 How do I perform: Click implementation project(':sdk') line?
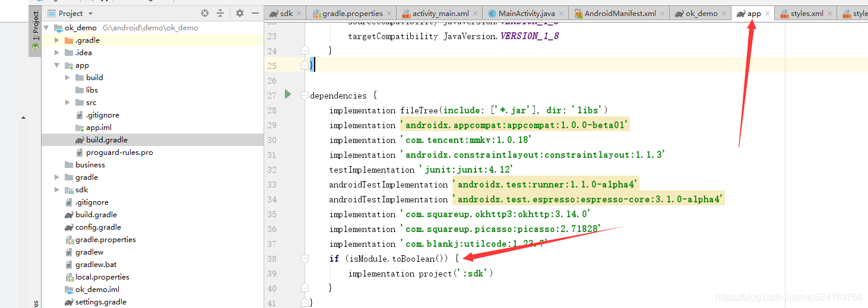click(421, 274)
